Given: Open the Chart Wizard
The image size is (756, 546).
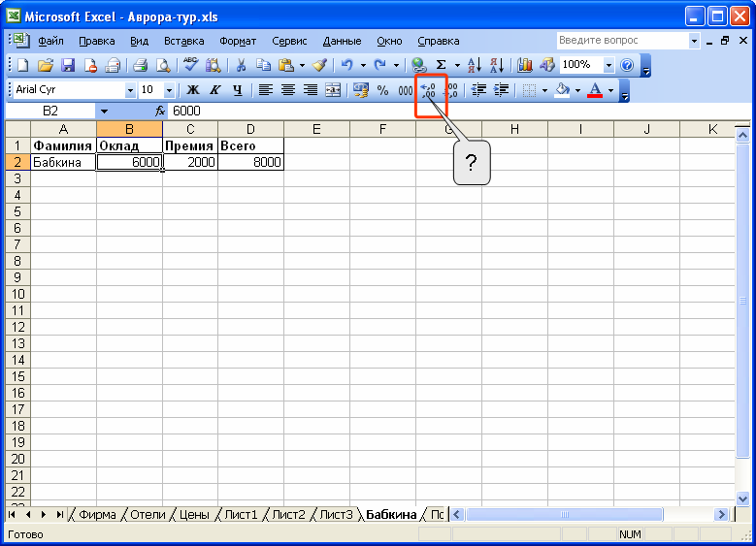Looking at the screenshot, I should tap(525, 65).
